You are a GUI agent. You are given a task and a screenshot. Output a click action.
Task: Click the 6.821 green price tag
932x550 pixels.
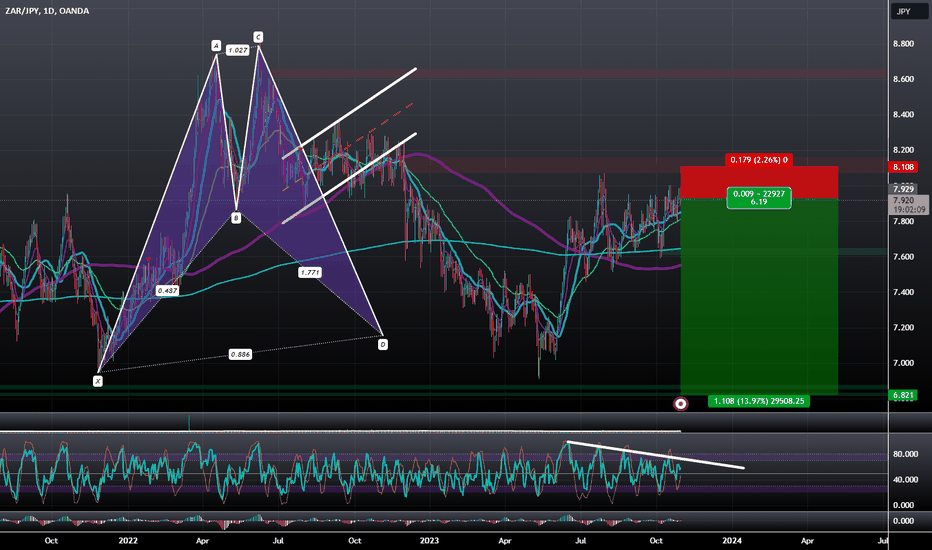click(x=903, y=395)
